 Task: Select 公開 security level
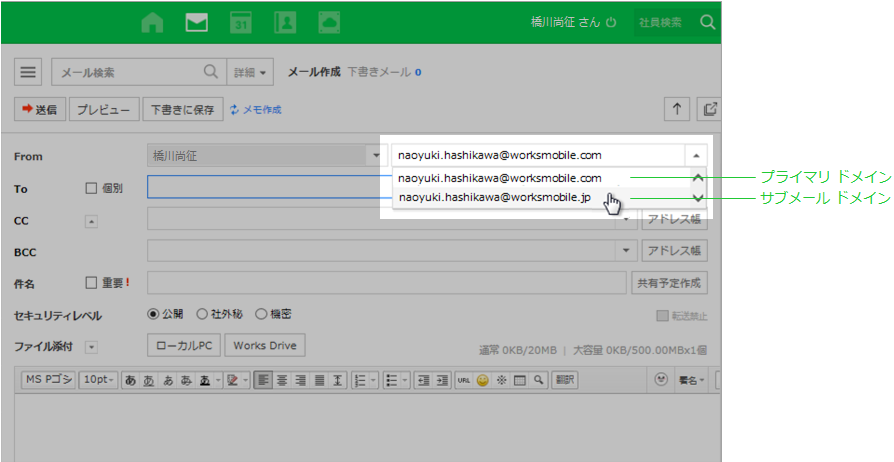(x=153, y=314)
